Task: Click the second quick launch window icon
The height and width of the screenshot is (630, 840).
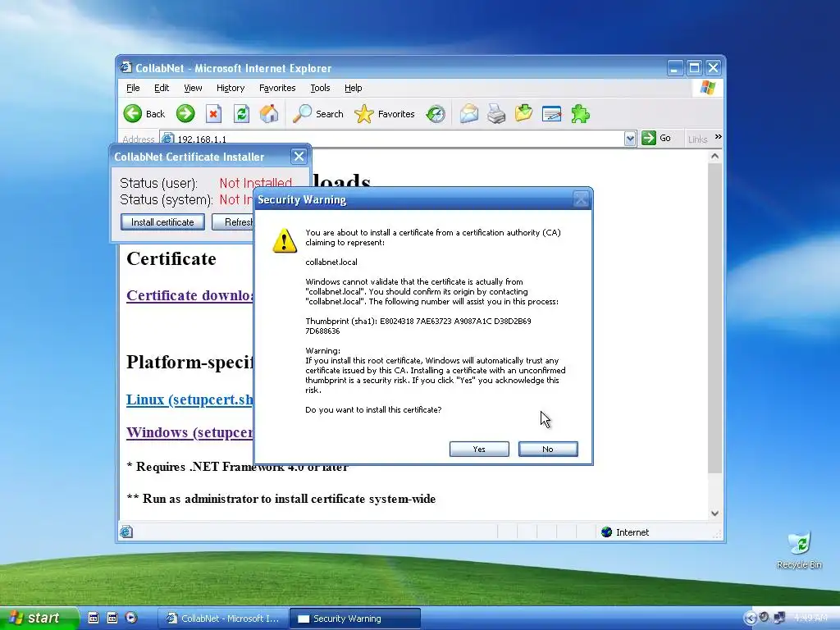Action: tap(112, 617)
